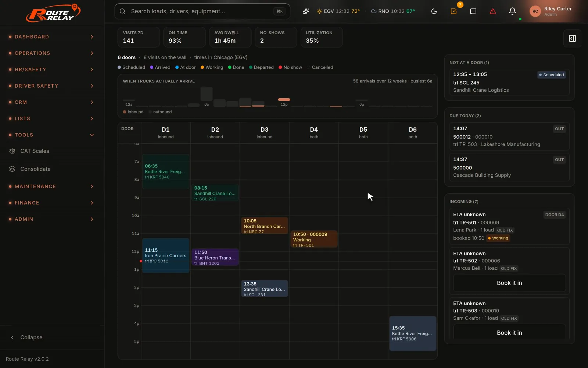Click the search magnifier icon
The width and height of the screenshot is (588, 368).
(122, 11)
